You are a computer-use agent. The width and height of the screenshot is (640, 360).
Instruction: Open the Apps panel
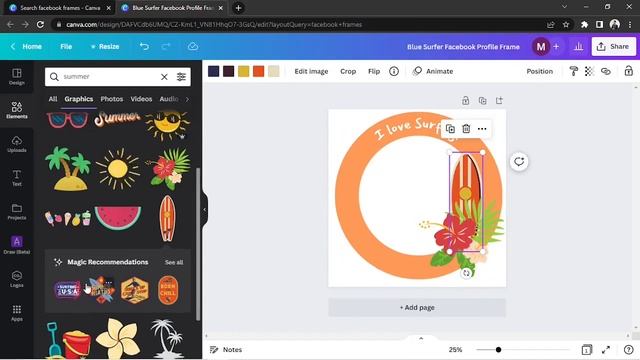[x=17, y=313]
